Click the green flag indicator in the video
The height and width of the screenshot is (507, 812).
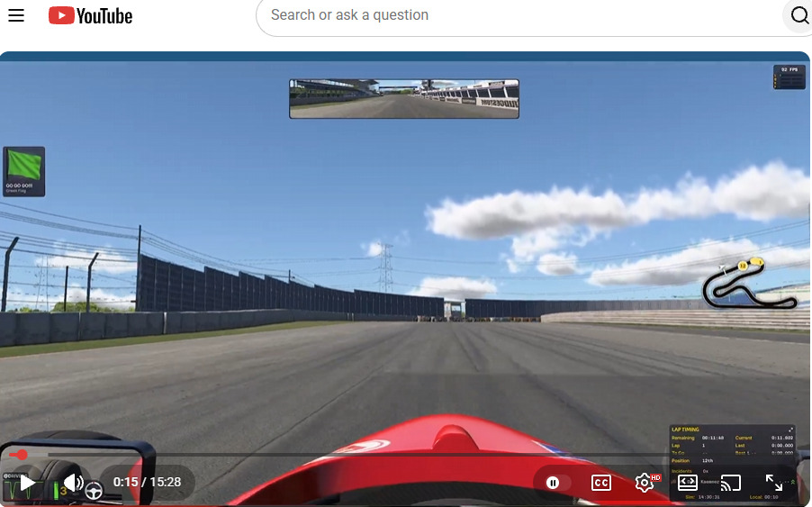23,171
